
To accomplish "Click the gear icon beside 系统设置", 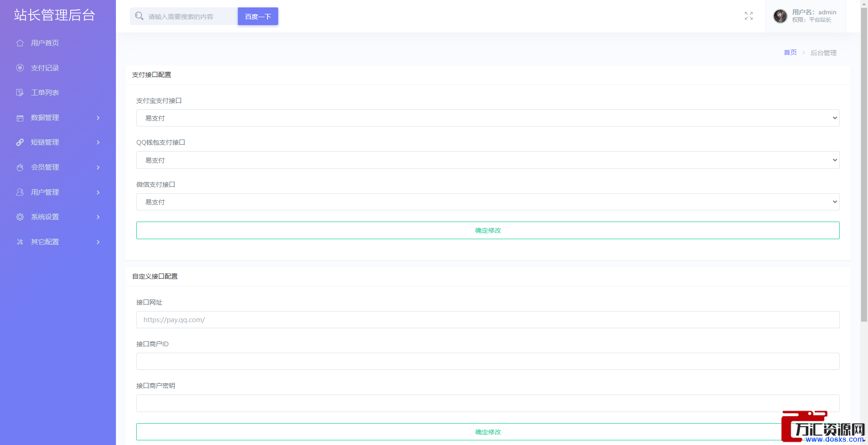I will tap(20, 217).
